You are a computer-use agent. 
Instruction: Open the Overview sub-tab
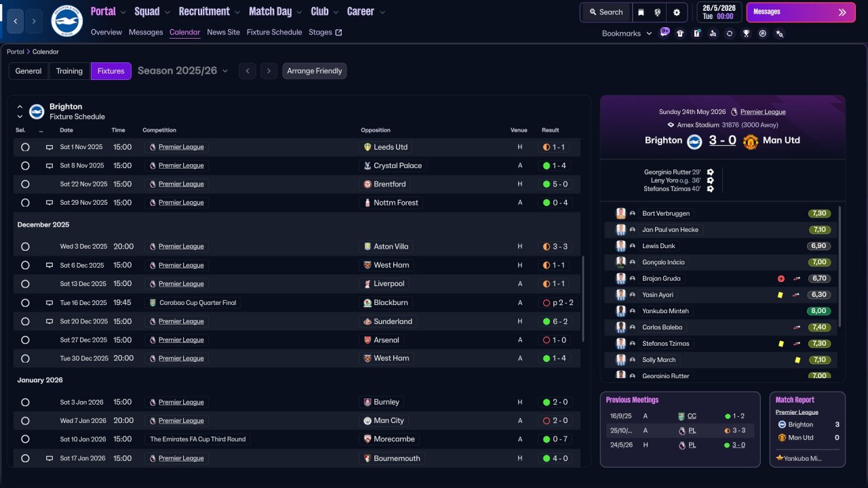click(x=106, y=32)
